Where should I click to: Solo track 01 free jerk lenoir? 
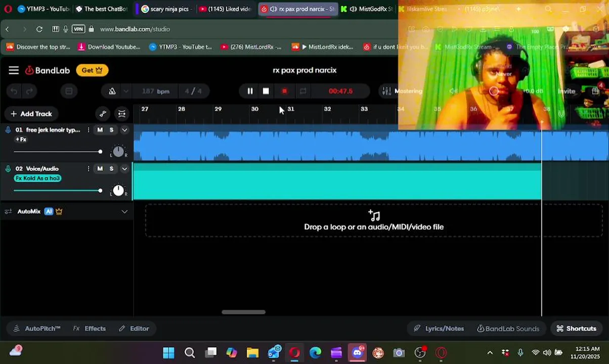pyautogui.click(x=112, y=130)
